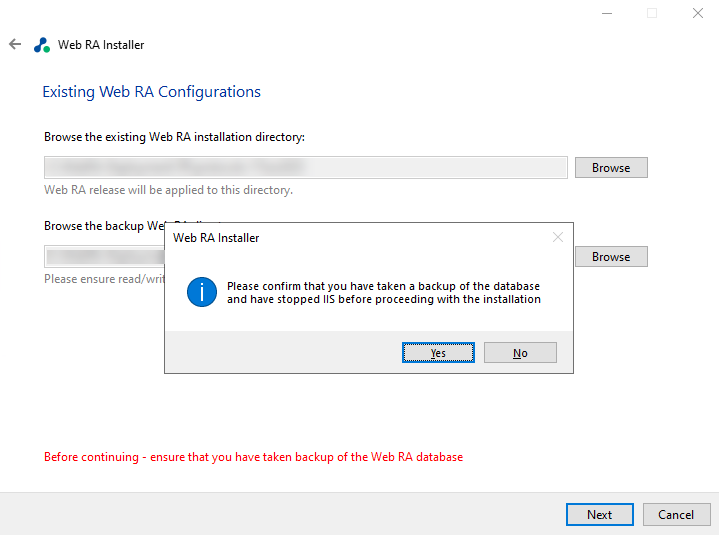Screen dimensions: 719x535
Task: Browse for the existing installation directory
Action: pos(611,168)
